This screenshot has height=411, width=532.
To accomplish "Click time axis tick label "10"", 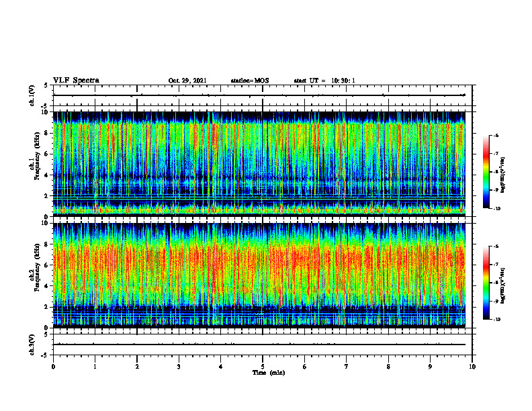I will (472, 367).
